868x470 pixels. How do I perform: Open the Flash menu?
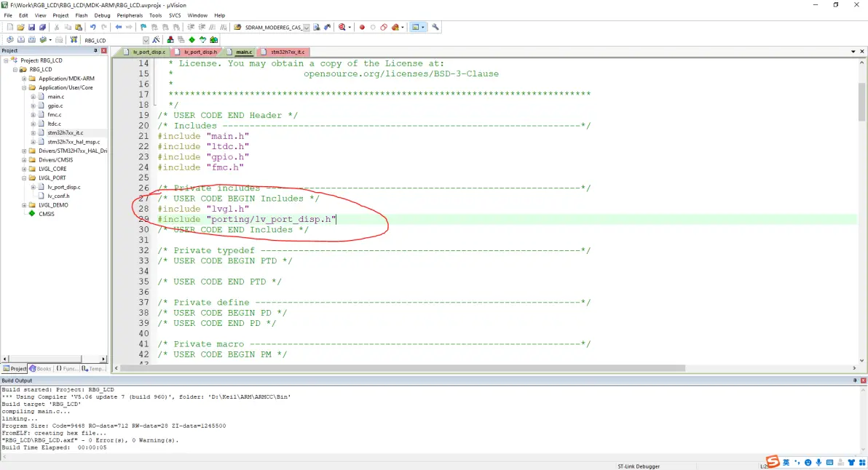click(82, 15)
